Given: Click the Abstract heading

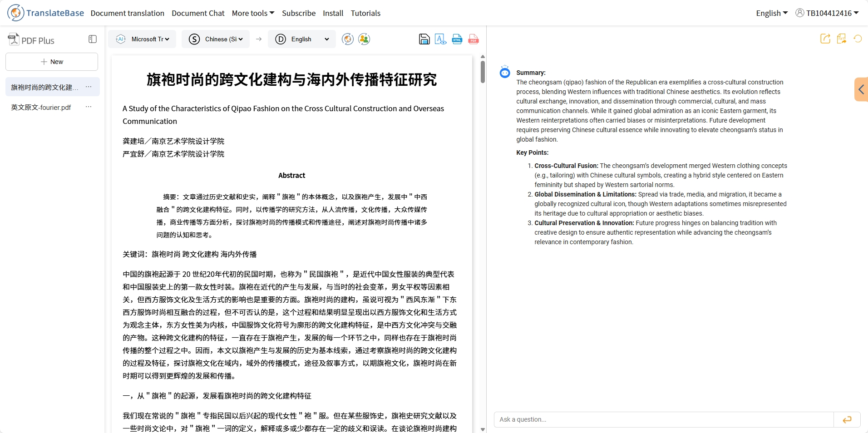Looking at the screenshot, I should (291, 175).
